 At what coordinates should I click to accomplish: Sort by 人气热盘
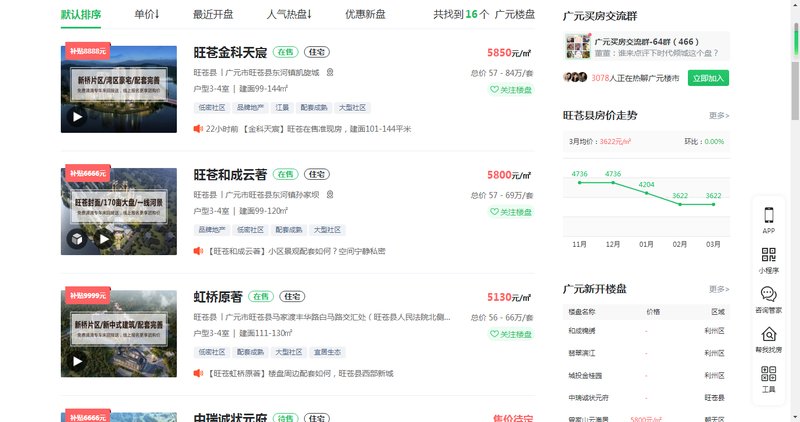[289, 14]
